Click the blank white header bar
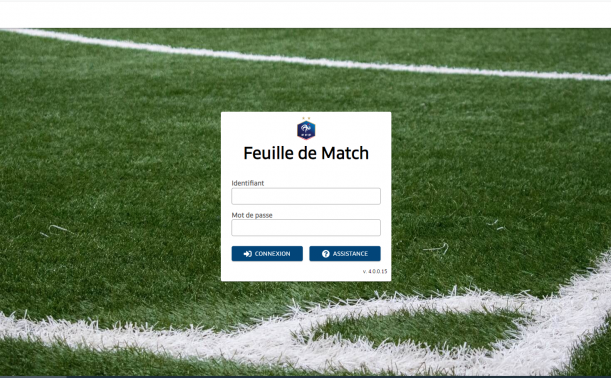Viewport: 611px width, 378px height. click(306, 15)
